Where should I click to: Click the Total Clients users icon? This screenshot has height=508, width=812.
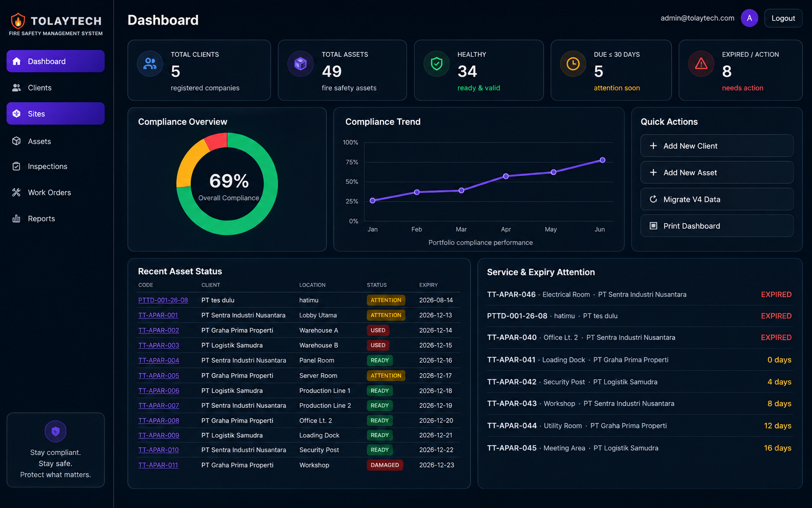[150, 63]
